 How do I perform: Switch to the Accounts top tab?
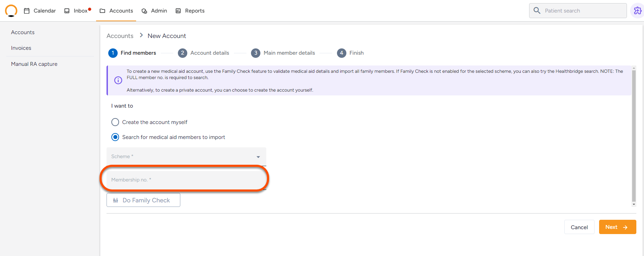coord(116,11)
